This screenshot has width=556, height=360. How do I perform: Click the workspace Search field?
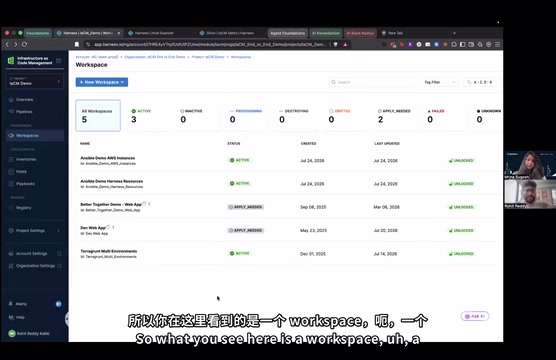[x=372, y=82]
